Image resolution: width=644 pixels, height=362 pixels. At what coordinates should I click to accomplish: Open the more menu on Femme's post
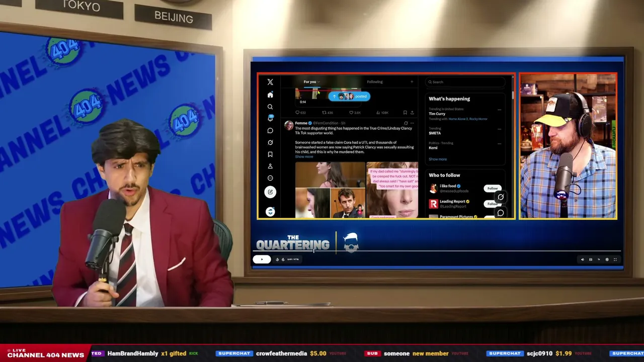pos(412,123)
